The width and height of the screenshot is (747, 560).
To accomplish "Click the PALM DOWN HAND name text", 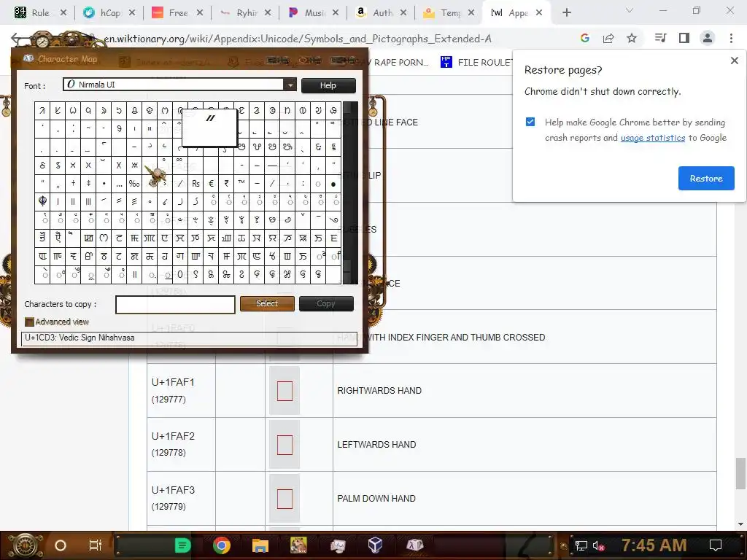I will tap(376, 499).
